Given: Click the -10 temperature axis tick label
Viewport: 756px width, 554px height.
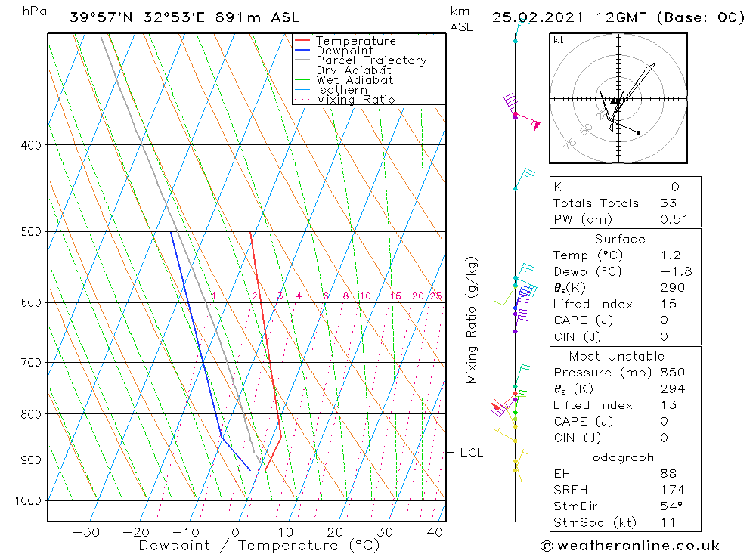Looking at the screenshot, I should click(186, 532).
